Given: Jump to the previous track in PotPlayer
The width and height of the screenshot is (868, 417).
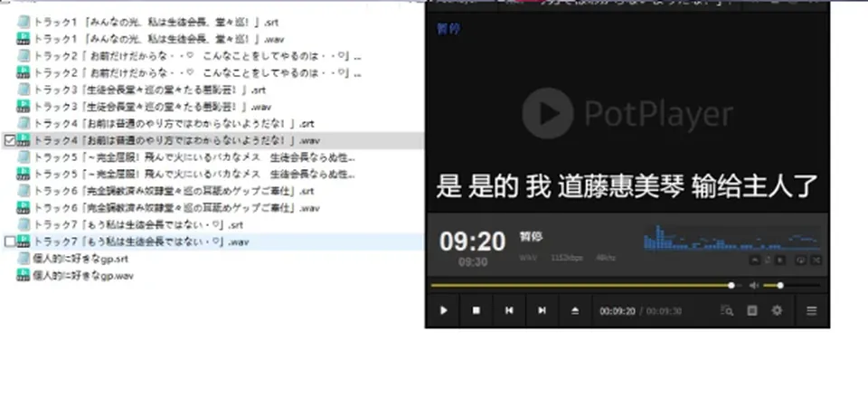Looking at the screenshot, I should (x=509, y=310).
